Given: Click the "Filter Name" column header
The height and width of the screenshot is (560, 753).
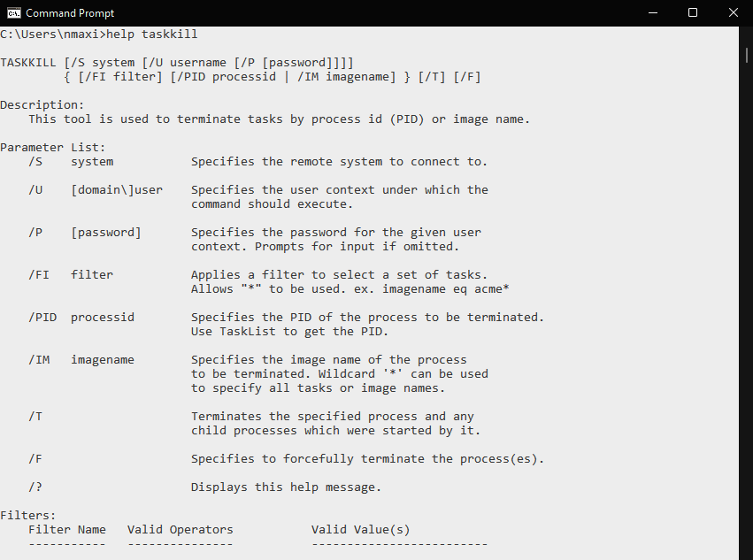Looking at the screenshot, I should 67,530.
